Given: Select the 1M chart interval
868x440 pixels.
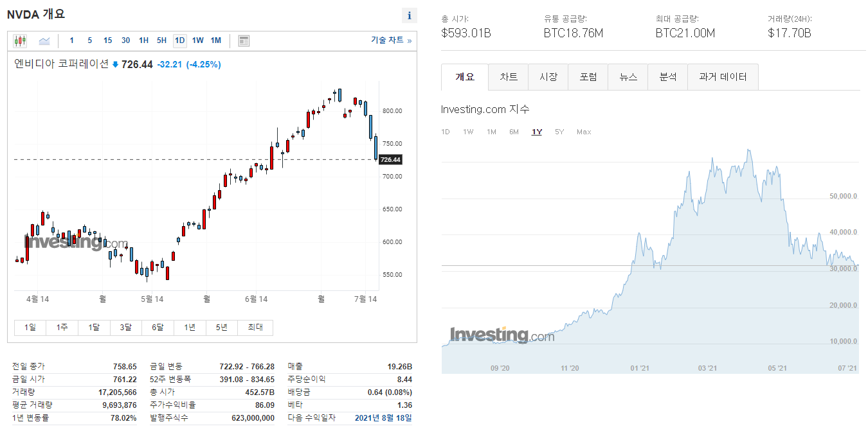Looking at the screenshot, I should tap(215, 40).
